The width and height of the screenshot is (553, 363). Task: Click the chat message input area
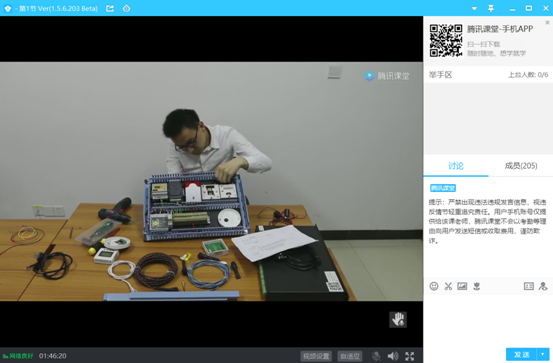pos(488,319)
